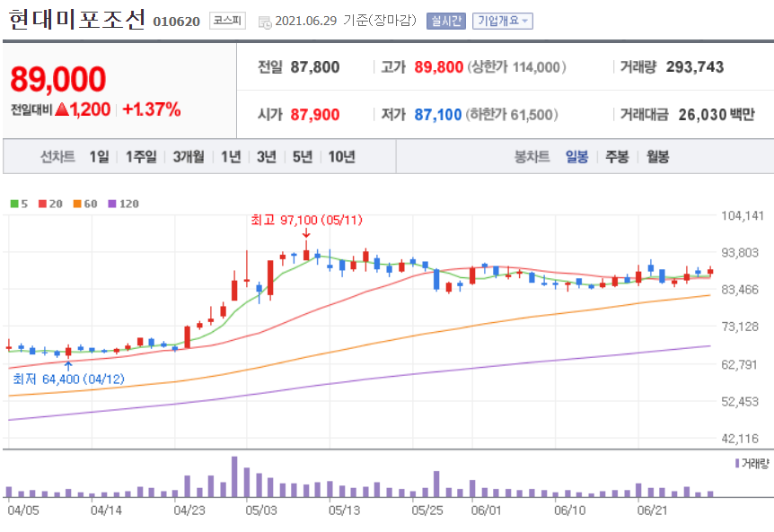774x532 pixels.
Task: Click the 전일 87,800 previous close value
Action: click(315, 67)
